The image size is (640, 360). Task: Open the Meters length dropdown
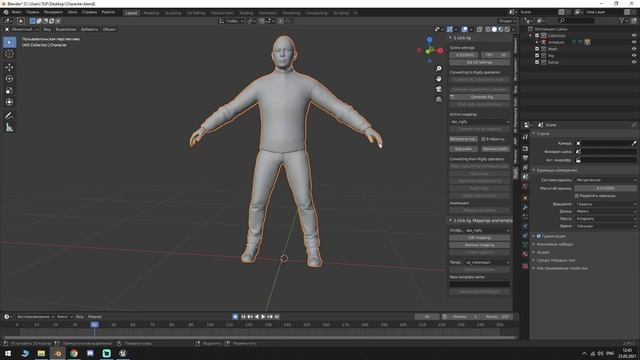606,211
